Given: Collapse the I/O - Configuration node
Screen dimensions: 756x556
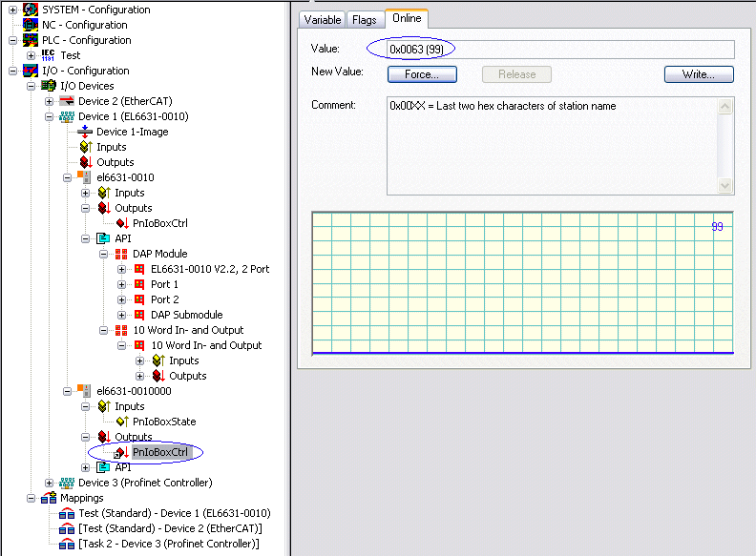Looking at the screenshot, I should point(13,71).
